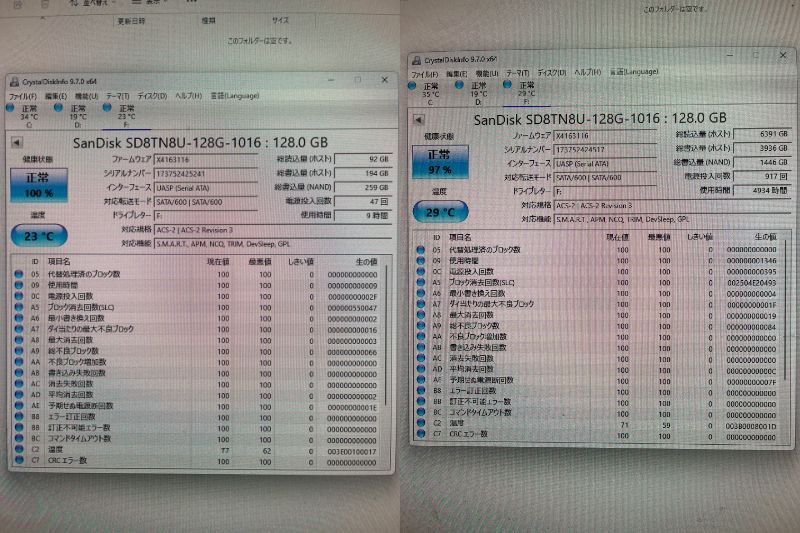Select 訂正不可能エラー数 row in right window
The width and height of the screenshot is (800, 533).
(598, 401)
